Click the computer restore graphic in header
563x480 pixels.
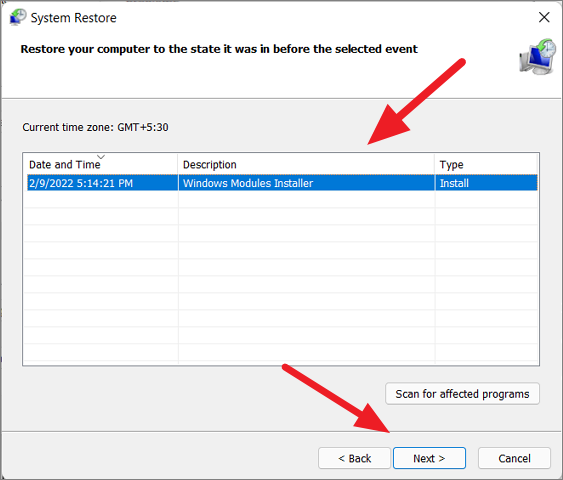538,57
